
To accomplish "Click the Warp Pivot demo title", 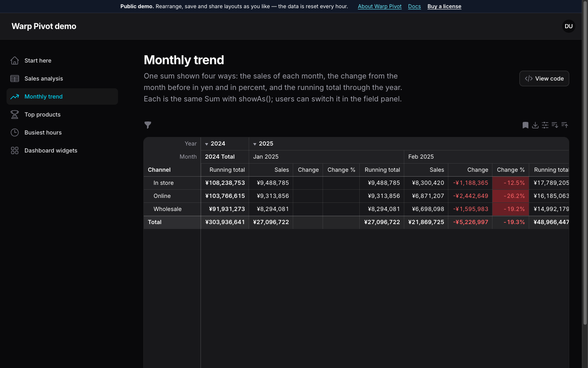I will pos(44,26).
